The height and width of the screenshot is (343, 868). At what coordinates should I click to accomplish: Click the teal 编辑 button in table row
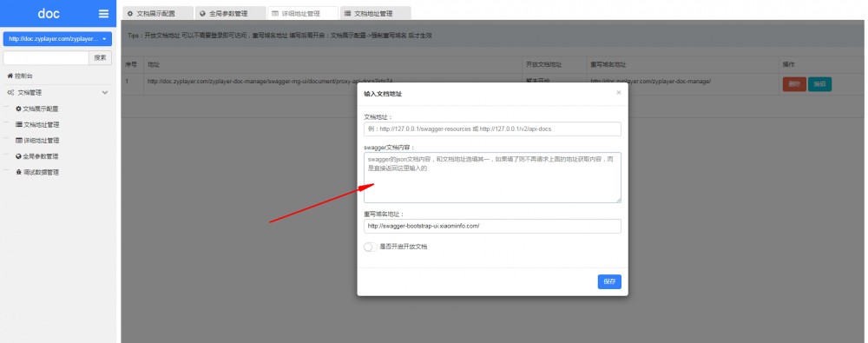820,84
